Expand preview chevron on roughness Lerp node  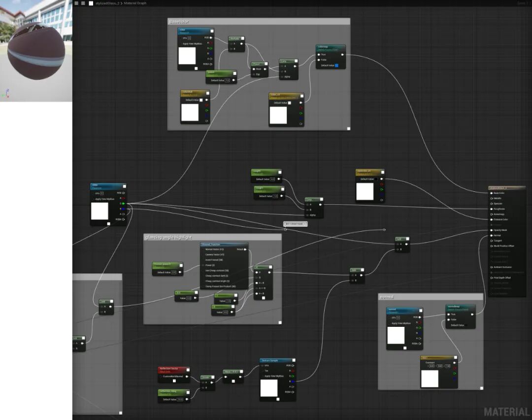coord(321,199)
